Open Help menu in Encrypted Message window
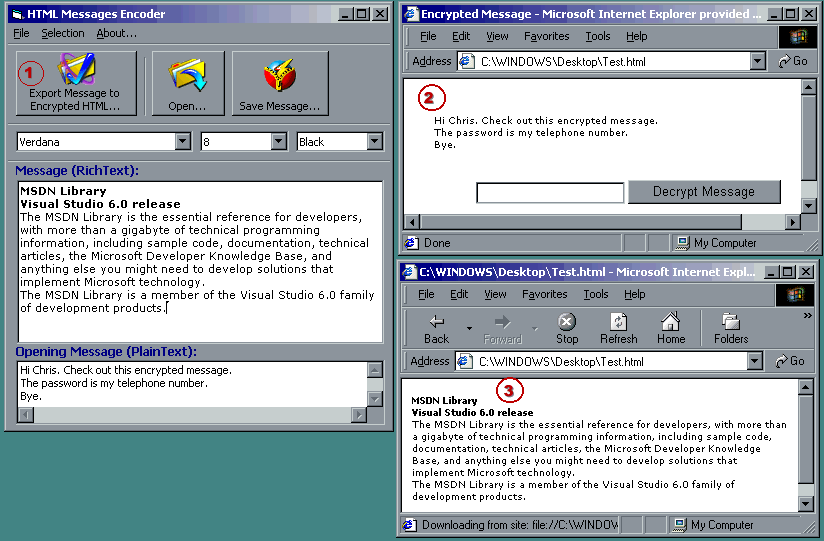Viewport: 824px width, 541px height. 636,36
